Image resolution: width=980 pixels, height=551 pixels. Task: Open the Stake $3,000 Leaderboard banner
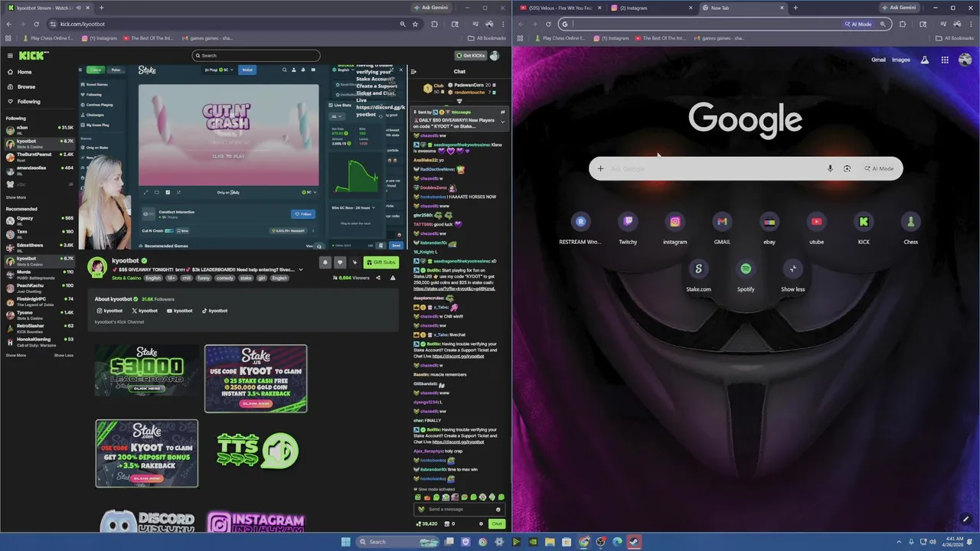147,370
